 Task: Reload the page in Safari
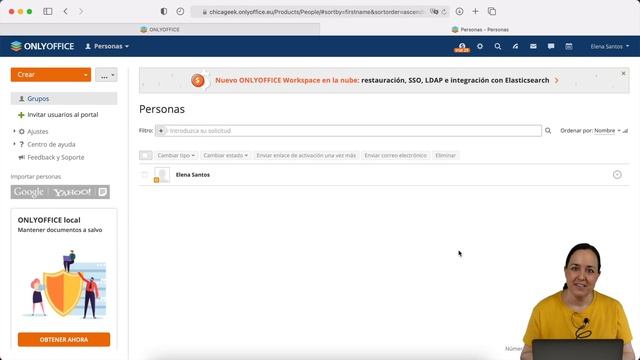(444, 12)
